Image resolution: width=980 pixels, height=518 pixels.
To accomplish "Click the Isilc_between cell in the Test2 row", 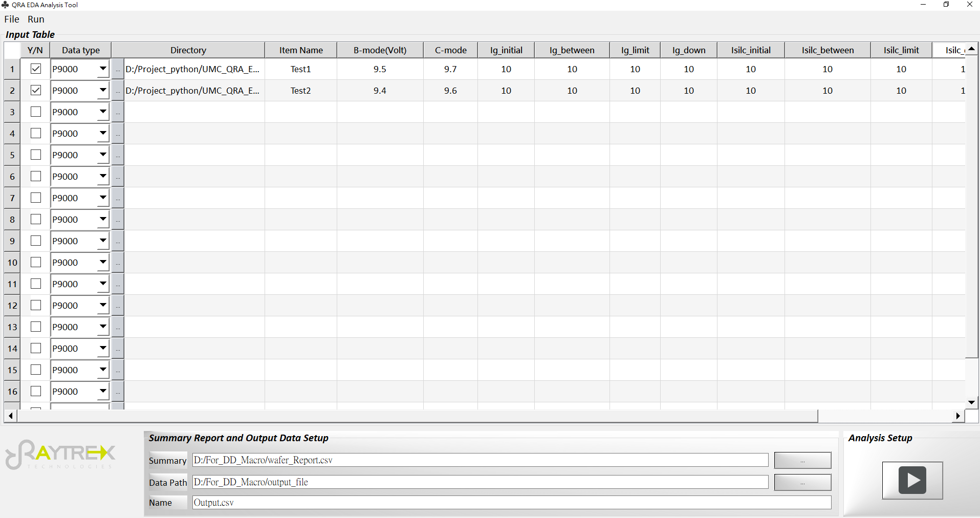I will coord(827,91).
